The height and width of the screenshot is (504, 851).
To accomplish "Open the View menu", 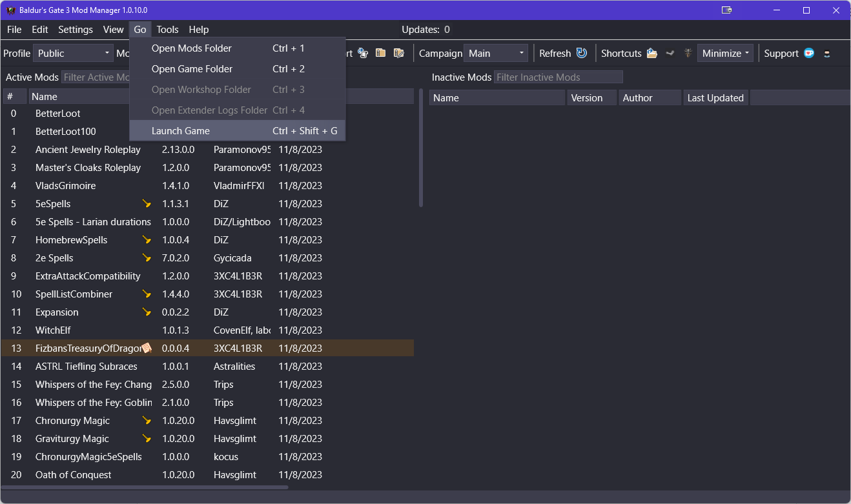I will (x=113, y=30).
